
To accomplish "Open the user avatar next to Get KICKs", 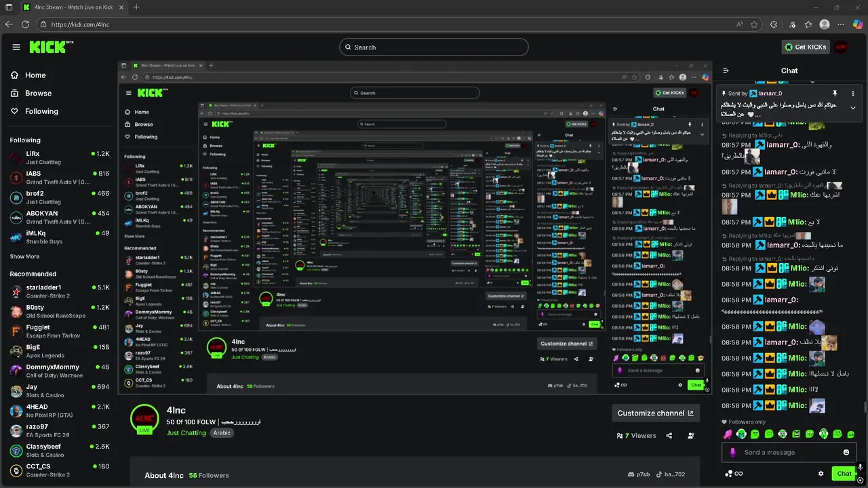I will pyautogui.click(x=841, y=47).
